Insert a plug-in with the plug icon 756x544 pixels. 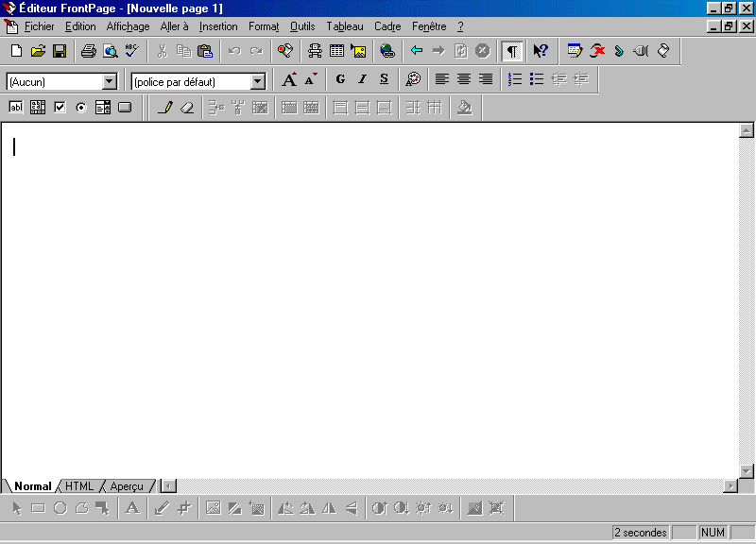pos(641,51)
